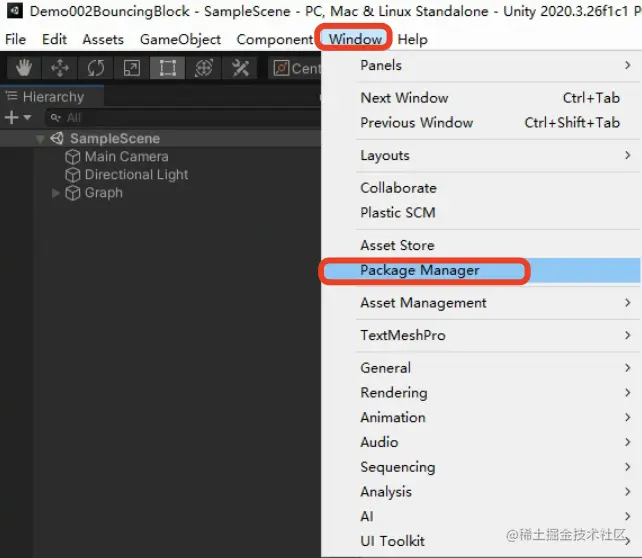This screenshot has width=642, height=558.
Task: Expand Audio submenu
Action: (x=481, y=442)
